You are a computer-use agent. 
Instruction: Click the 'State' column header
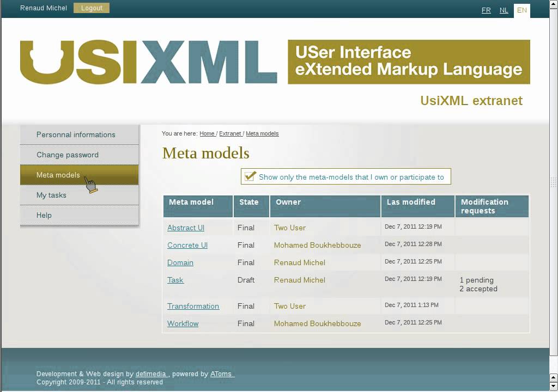pos(251,206)
